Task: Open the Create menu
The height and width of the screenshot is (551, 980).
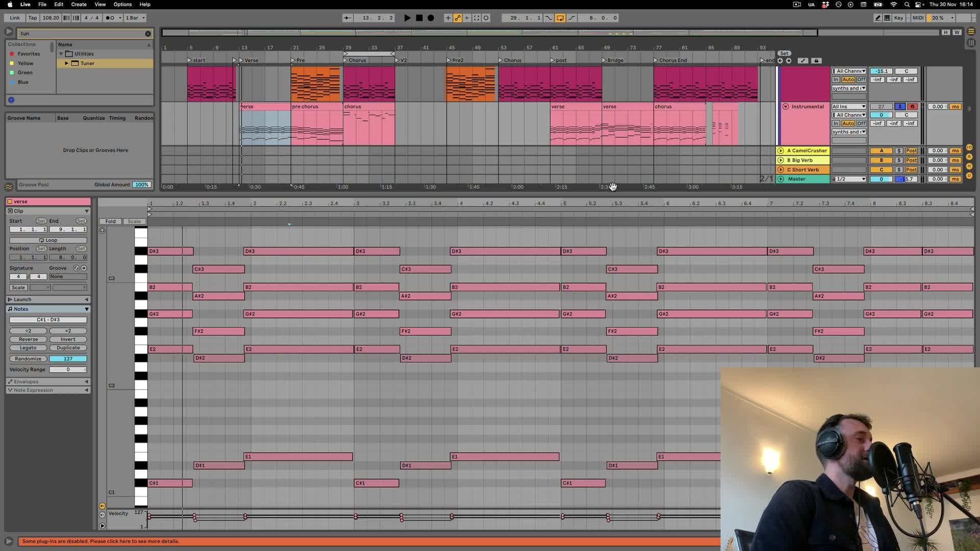Action: click(x=79, y=5)
